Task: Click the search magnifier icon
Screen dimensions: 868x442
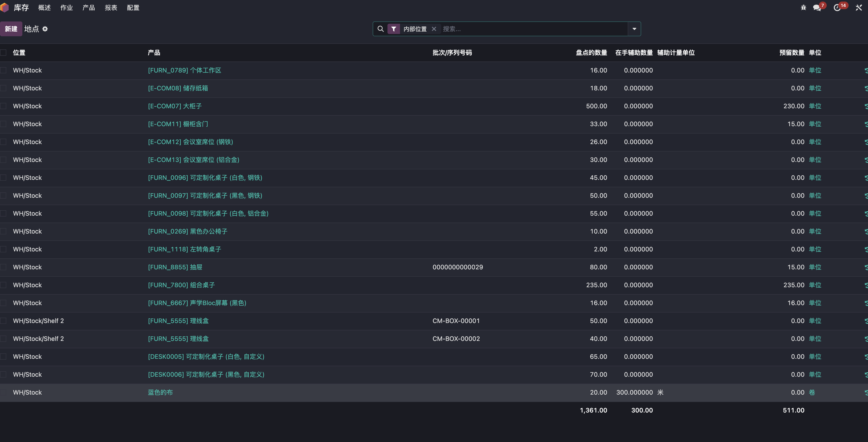Action: (381, 29)
